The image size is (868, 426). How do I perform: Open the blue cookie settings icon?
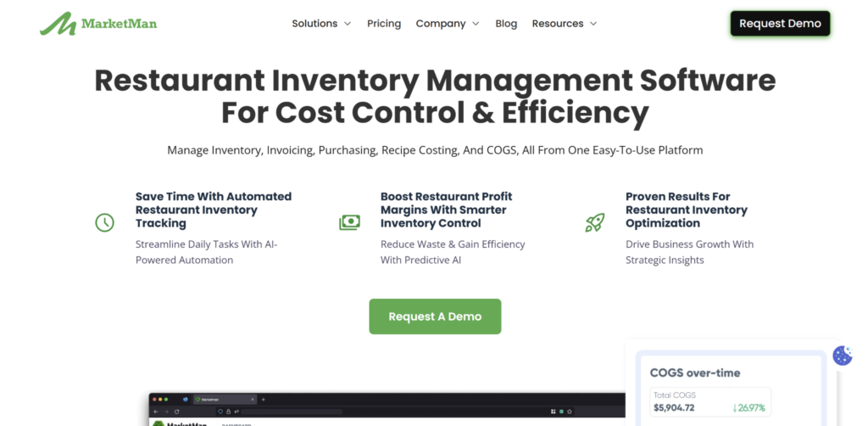843,356
